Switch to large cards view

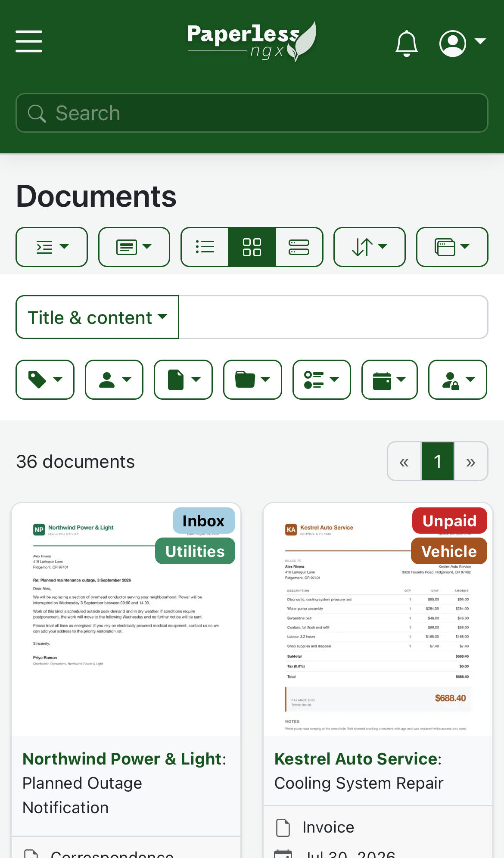coord(299,247)
